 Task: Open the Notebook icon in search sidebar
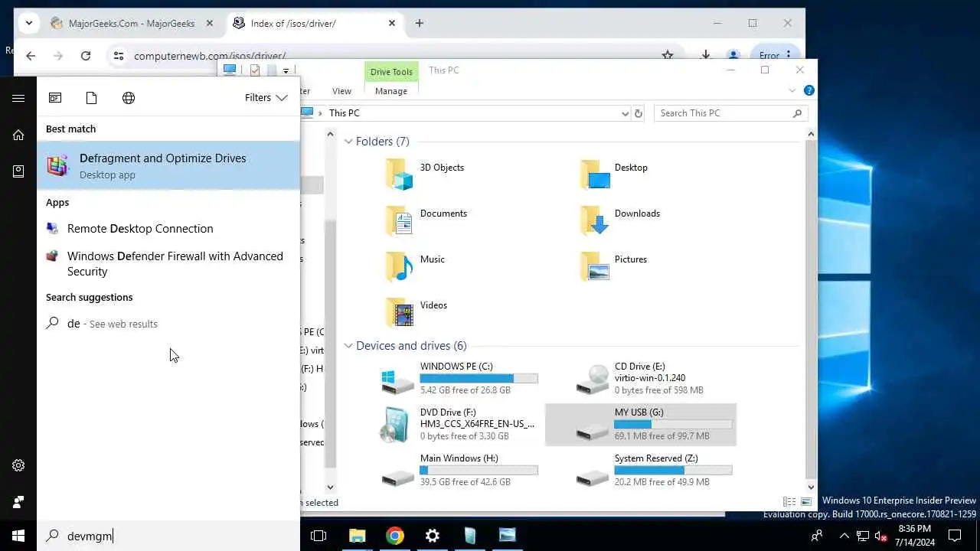(18, 171)
